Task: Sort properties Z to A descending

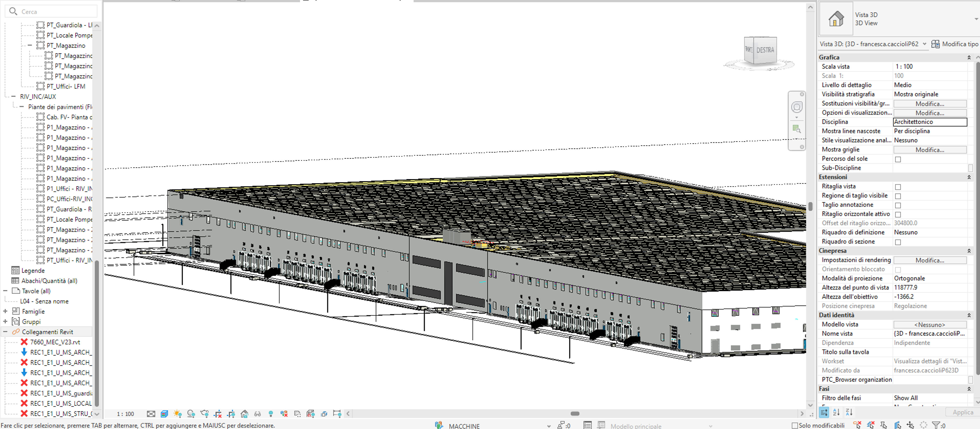Action: pos(849,412)
